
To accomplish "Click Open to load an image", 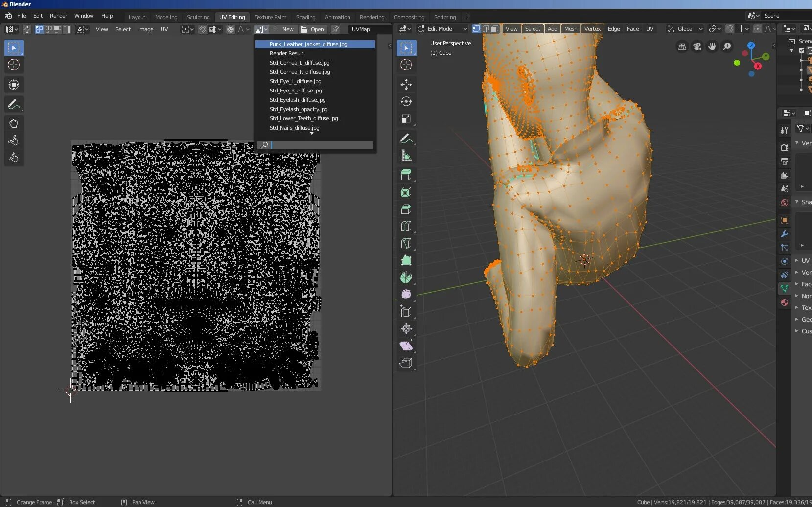I will [x=312, y=29].
